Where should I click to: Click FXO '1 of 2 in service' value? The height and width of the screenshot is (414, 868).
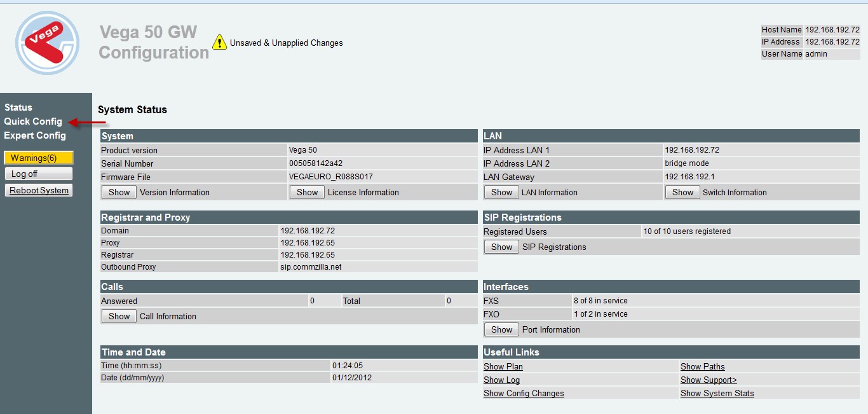[600, 314]
